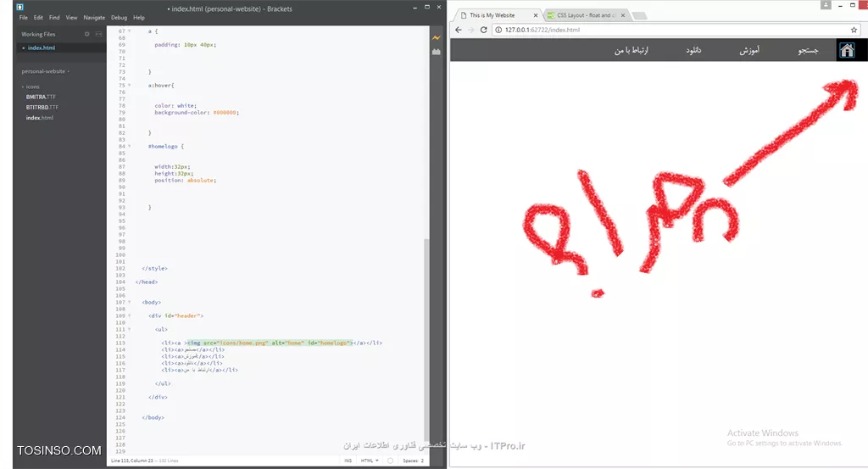The image size is (868, 469).
Task: Click the ارتباط با من navbar link
Action: tap(632, 50)
